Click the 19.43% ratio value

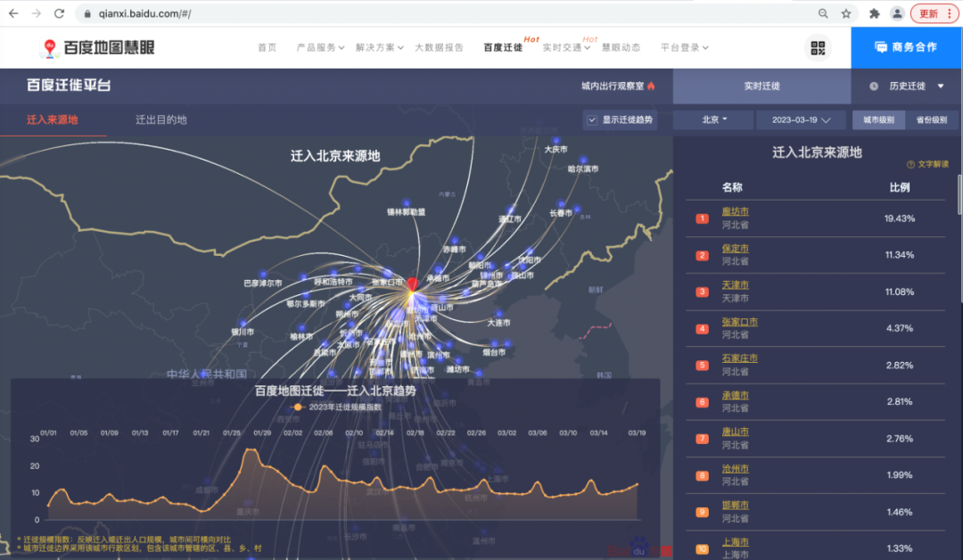(x=899, y=218)
